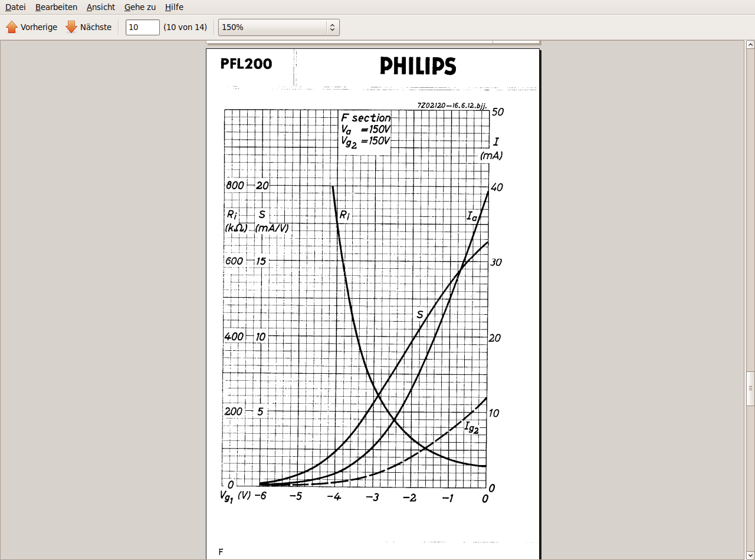Open the Hilfe menu

(x=174, y=7)
